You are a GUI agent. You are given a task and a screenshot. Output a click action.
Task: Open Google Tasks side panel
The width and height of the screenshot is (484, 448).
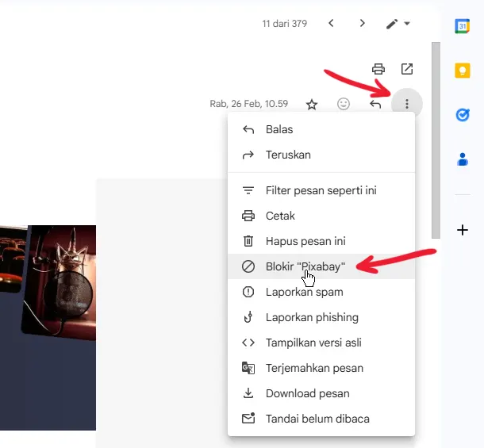coord(463,115)
